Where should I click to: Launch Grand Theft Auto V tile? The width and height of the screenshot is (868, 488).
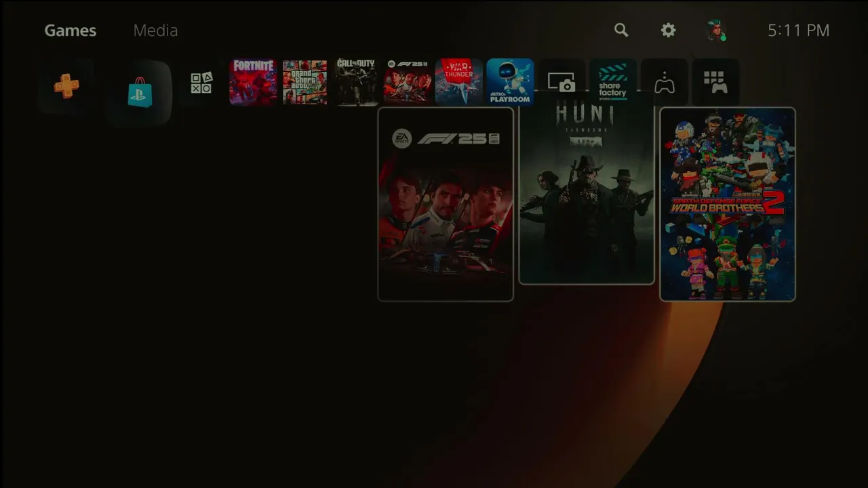[304, 82]
